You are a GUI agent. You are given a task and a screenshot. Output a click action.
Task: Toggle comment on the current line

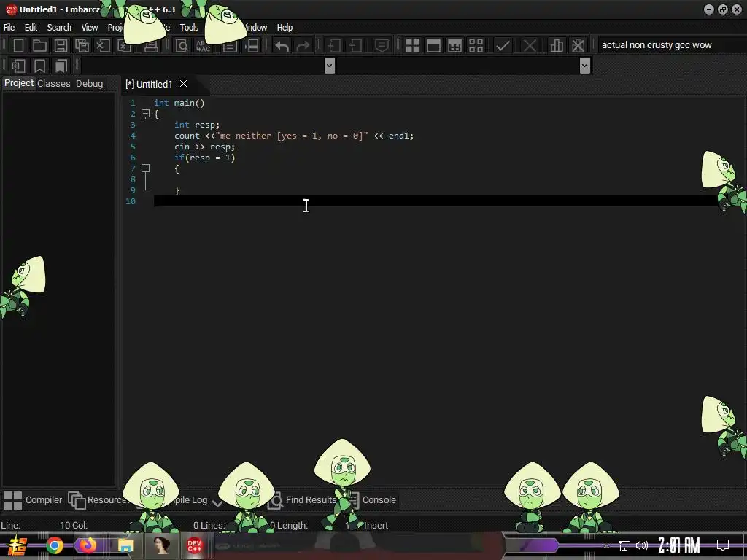382,46
